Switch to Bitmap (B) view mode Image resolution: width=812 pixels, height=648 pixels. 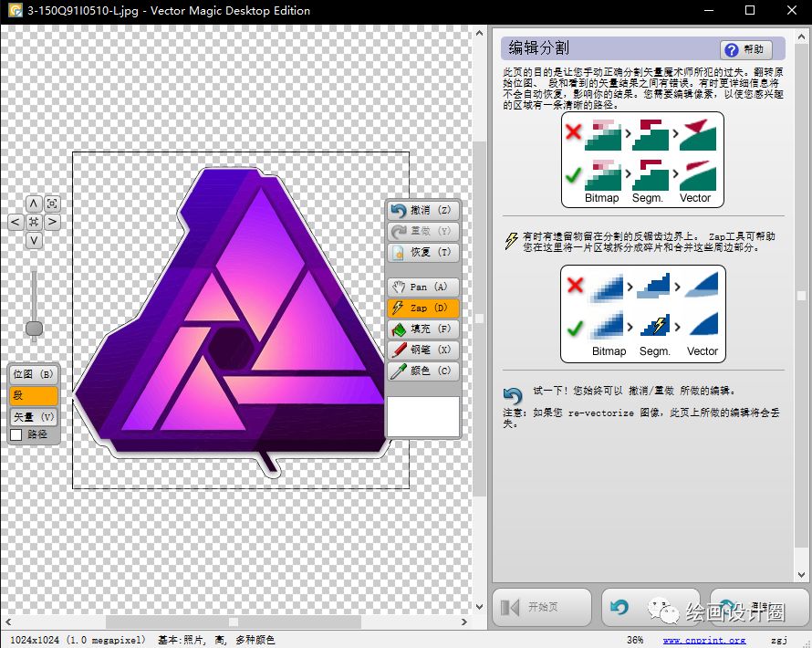[34, 374]
